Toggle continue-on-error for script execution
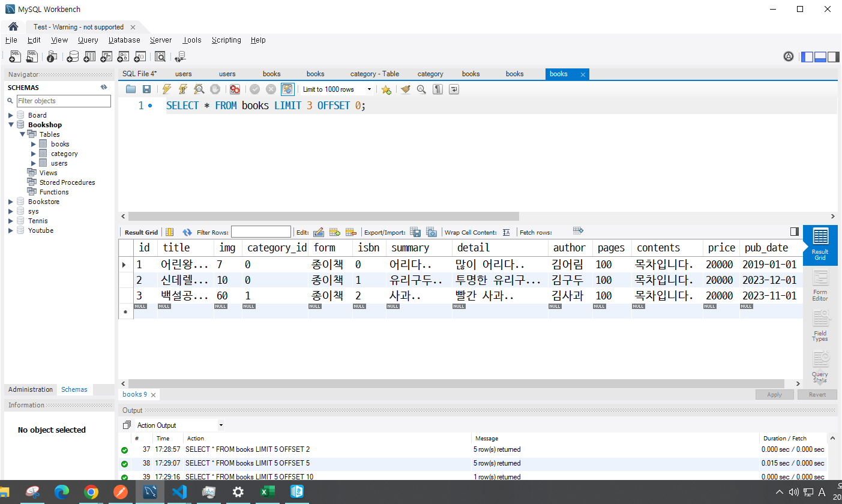Image resolution: width=842 pixels, height=504 pixels. pos(235,89)
